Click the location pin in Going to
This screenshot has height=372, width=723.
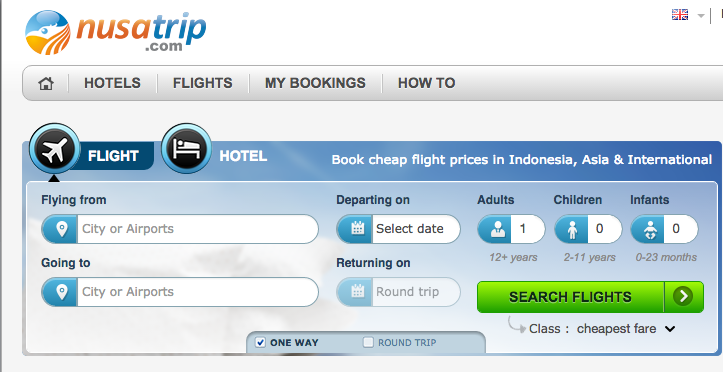[x=61, y=292]
